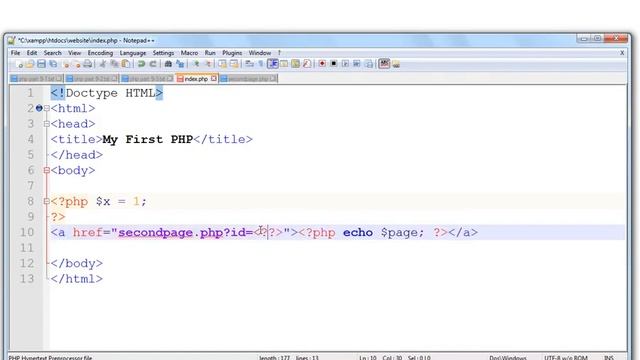Viewport: 640px width, 360px height.
Task: Click 'secondpage.php?id=' in the href
Action: (185, 233)
